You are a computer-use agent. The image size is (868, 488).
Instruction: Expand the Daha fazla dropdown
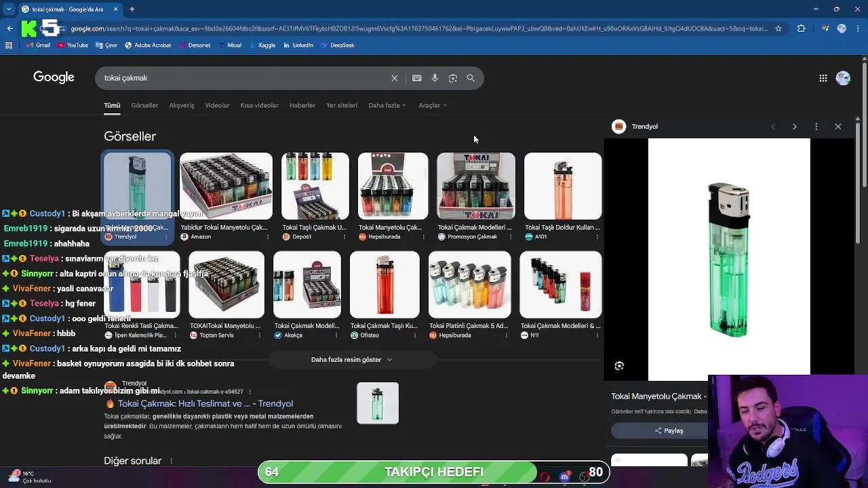(387, 106)
